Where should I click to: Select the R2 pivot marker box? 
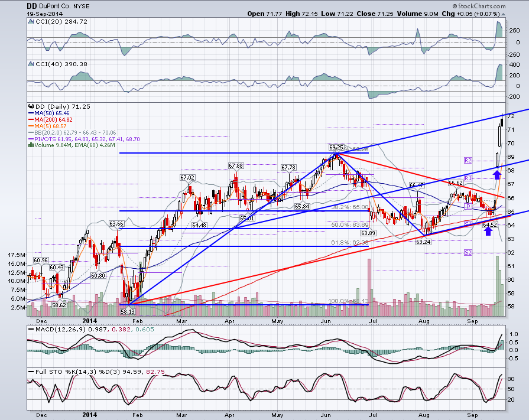click(468, 161)
